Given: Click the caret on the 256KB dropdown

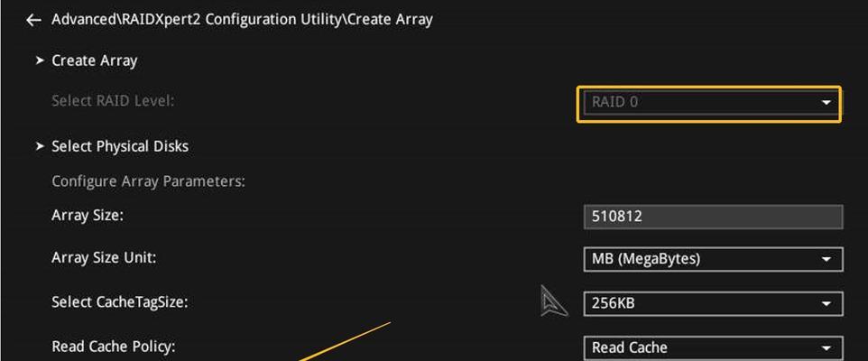Looking at the screenshot, I should (x=826, y=303).
